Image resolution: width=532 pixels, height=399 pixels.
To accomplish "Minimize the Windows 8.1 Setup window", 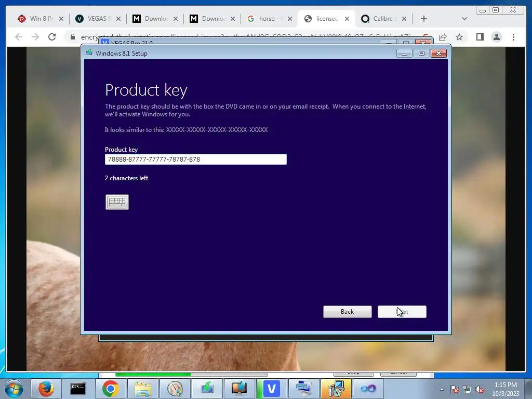I will coord(404,54).
